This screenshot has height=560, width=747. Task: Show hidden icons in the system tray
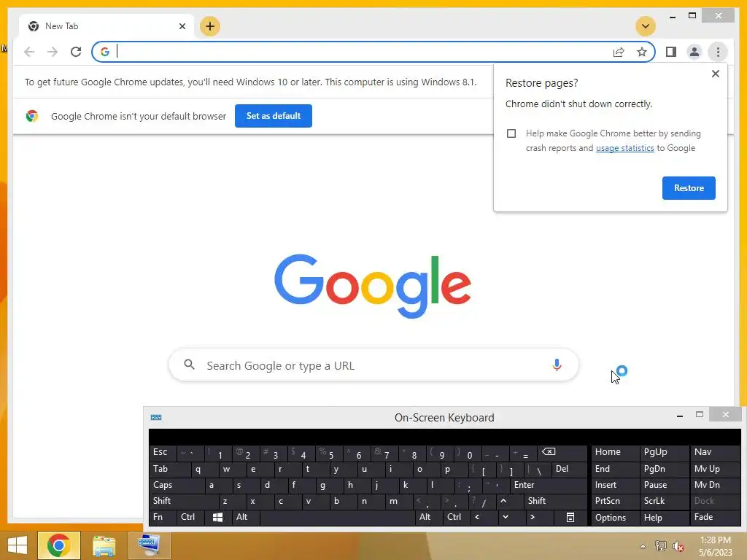(643, 546)
